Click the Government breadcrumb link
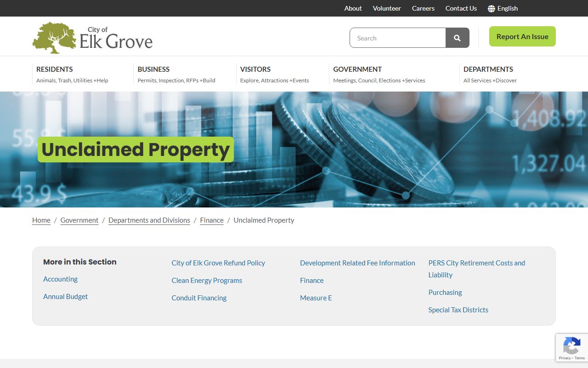This screenshot has height=368, width=588. point(79,220)
